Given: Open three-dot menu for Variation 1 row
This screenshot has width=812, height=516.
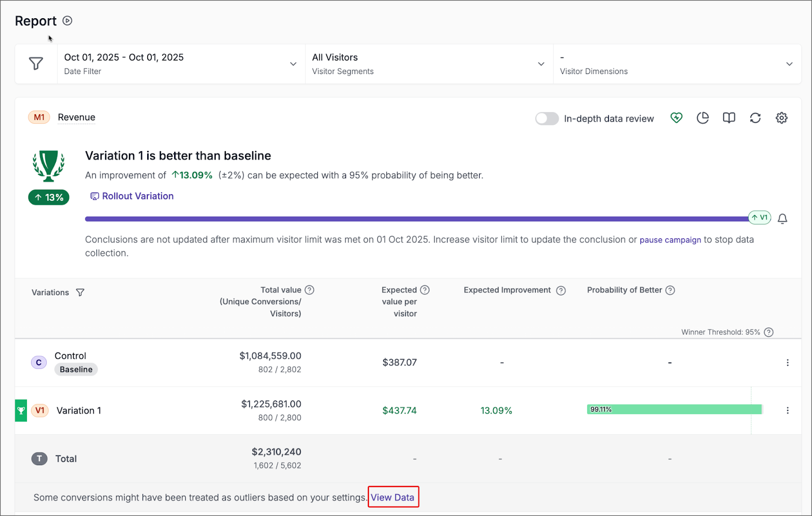Looking at the screenshot, I should [x=788, y=410].
